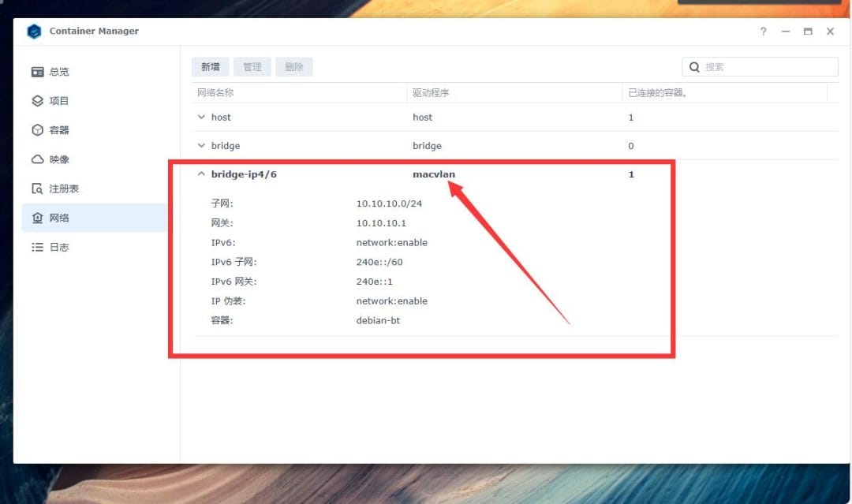
Task: Click the 删除 (Delete) button
Action: tap(294, 66)
